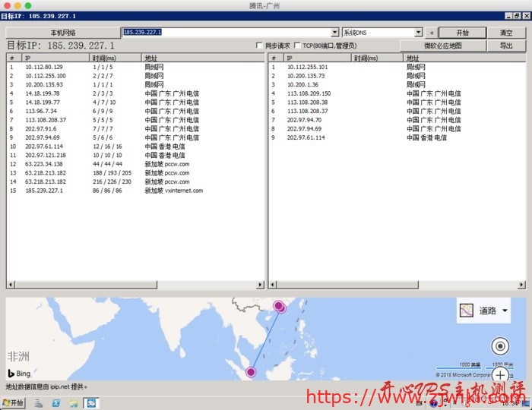Click the IP address input field 185.239.227.1

(x=226, y=32)
